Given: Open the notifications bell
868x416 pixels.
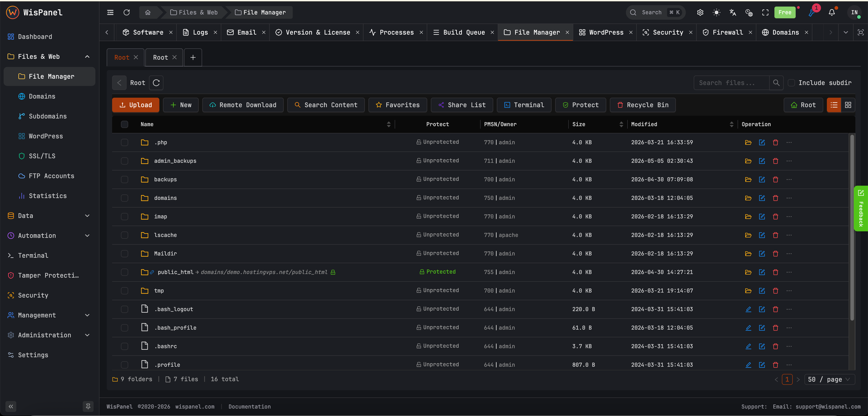Looking at the screenshot, I should (x=832, y=12).
